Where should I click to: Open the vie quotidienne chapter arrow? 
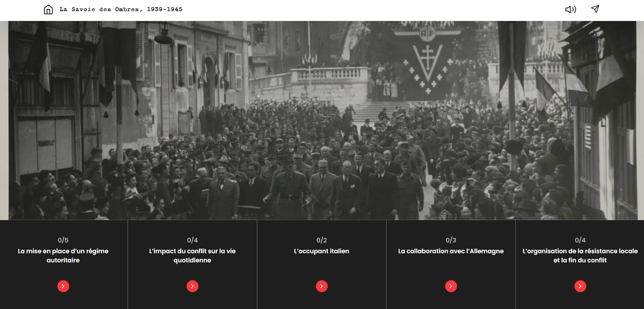point(193,286)
